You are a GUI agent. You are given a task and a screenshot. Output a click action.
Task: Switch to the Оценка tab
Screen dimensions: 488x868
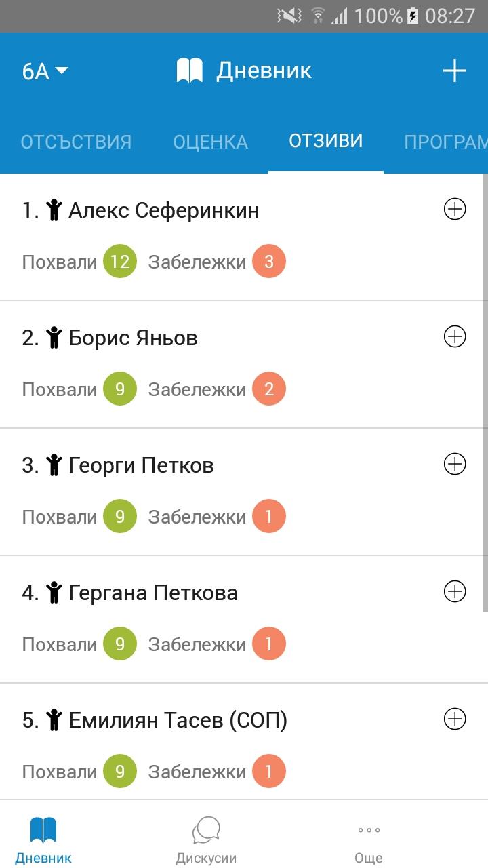point(210,142)
